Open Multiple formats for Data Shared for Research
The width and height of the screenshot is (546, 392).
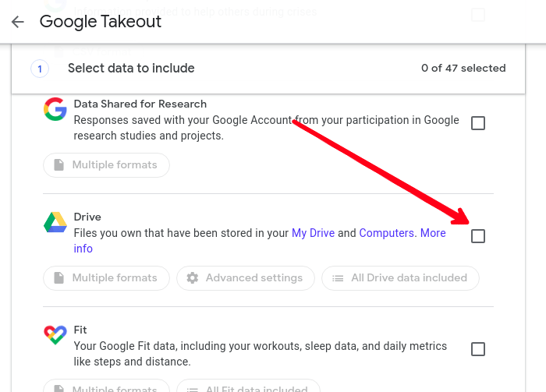point(106,165)
